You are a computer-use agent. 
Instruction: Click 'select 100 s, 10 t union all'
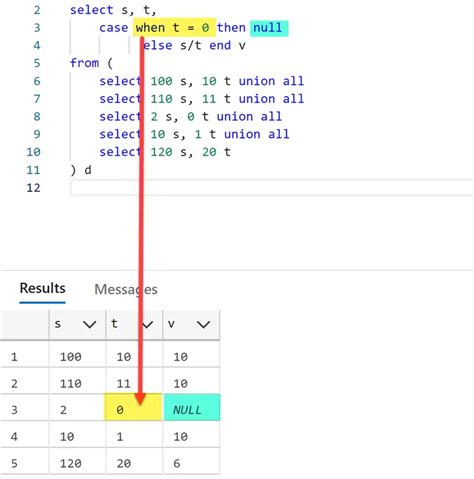[x=201, y=81]
